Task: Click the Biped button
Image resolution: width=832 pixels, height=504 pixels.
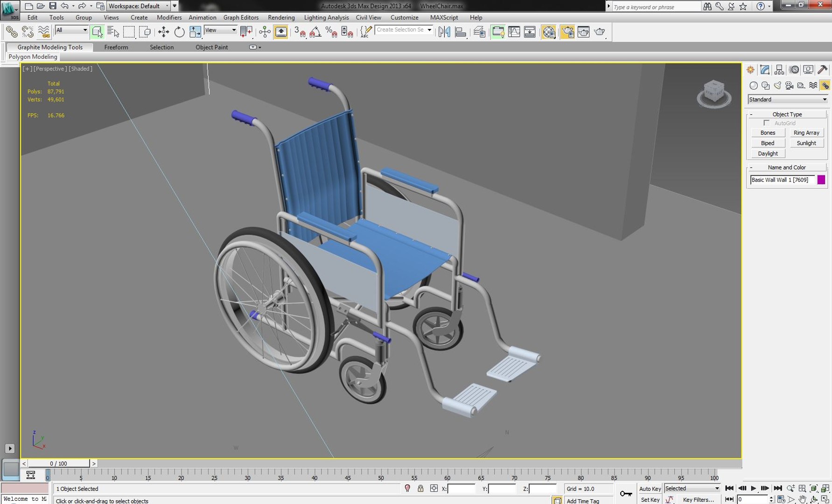Action: (768, 143)
